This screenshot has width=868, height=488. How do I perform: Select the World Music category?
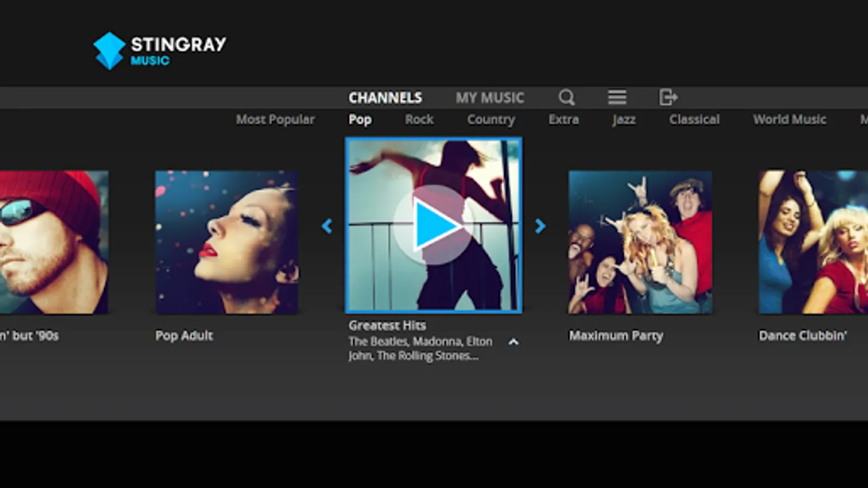(x=789, y=119)
